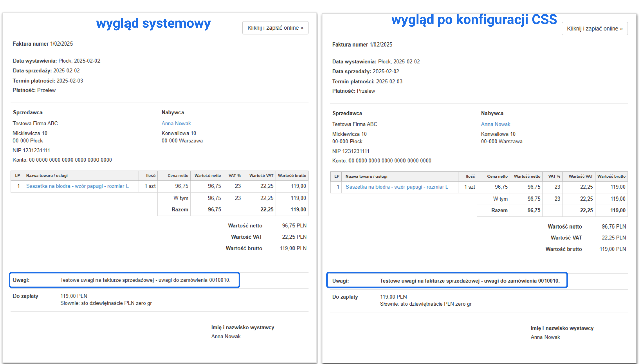The height and width of the screenshot is (364, 642).
Task: Select the Saszetka na biodra product link, right invoice
Action: 397,187
